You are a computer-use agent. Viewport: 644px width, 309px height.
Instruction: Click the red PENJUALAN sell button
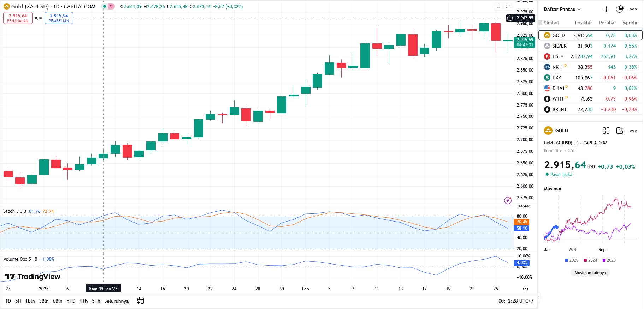(x=18, y=18)
